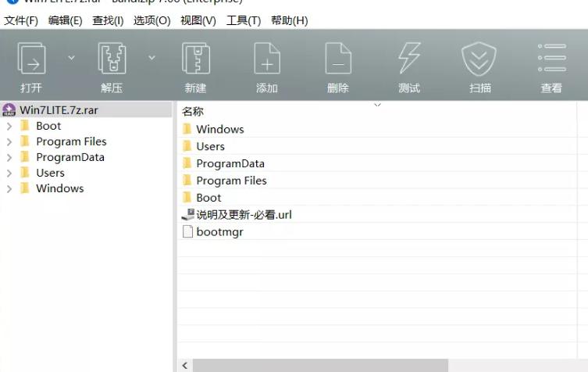Click the horizontal scrollbar left arrow
Viewport: 588px width, 372px height.
tap(184, 365)
